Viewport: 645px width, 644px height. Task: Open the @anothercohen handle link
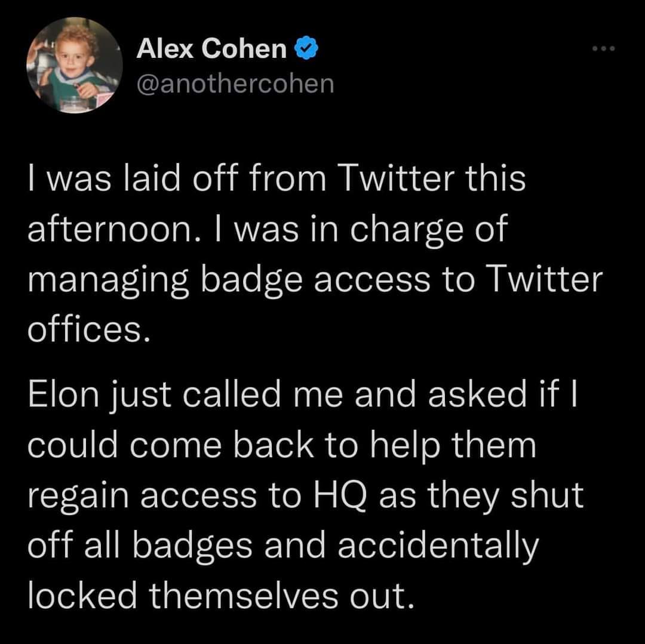point(235,84)
